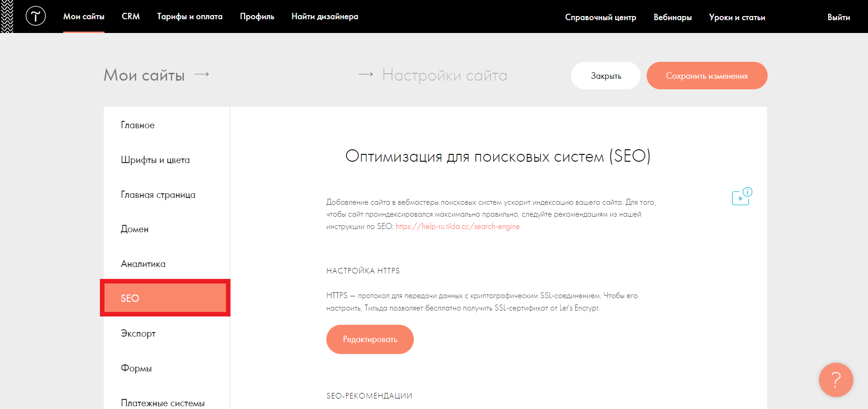868x409 pixels.
Task: Select Шрифты и цвета section
Action: coord(155,160)
